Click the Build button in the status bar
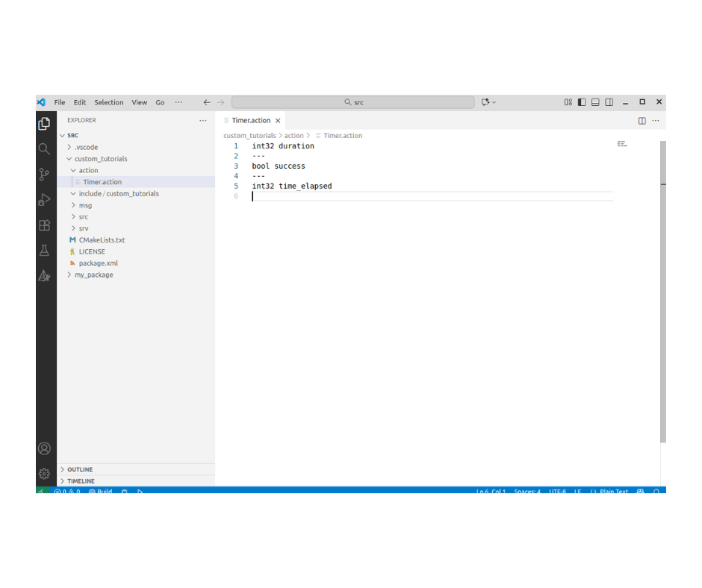 (x=101, y=492)
